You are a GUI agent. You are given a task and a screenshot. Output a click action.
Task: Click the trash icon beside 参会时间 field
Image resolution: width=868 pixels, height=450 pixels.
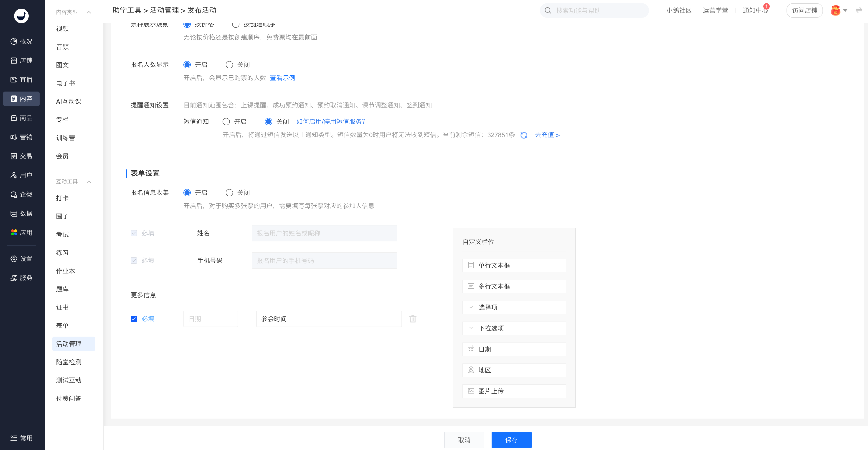(412, 319)
